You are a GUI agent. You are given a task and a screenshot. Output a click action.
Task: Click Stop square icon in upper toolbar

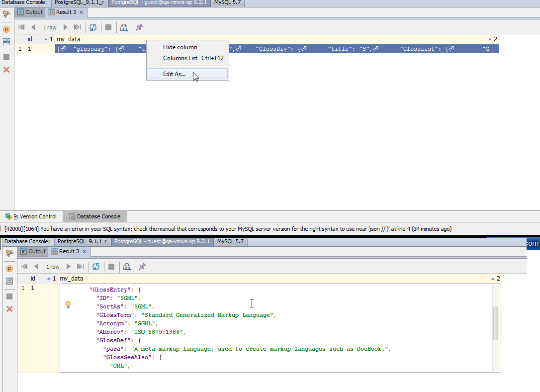point(108,27)
